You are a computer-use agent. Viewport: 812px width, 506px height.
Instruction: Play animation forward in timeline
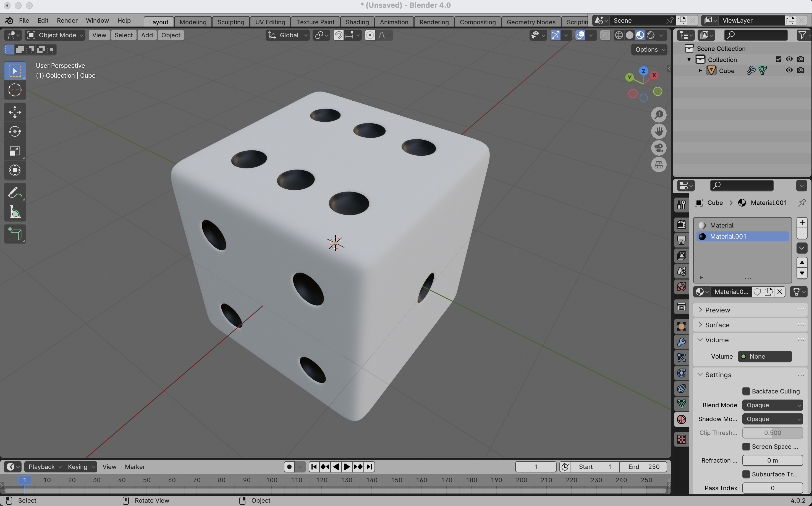[347, 466]
